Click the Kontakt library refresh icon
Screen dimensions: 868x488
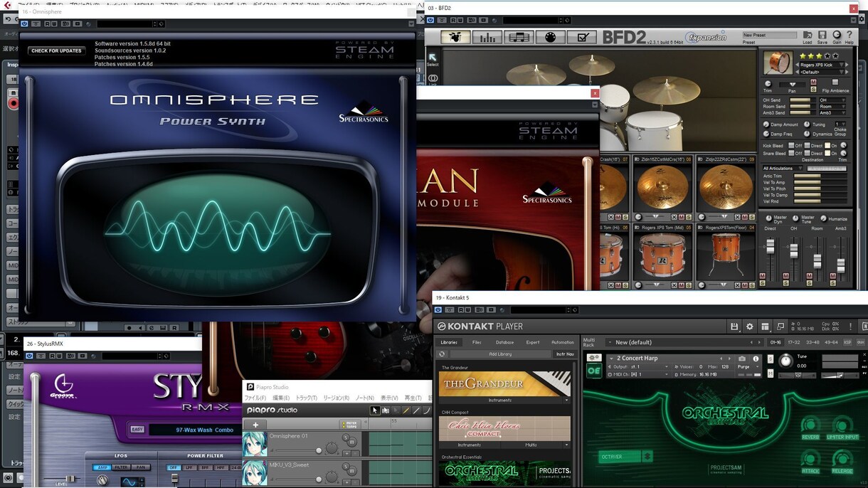[442, 354]
